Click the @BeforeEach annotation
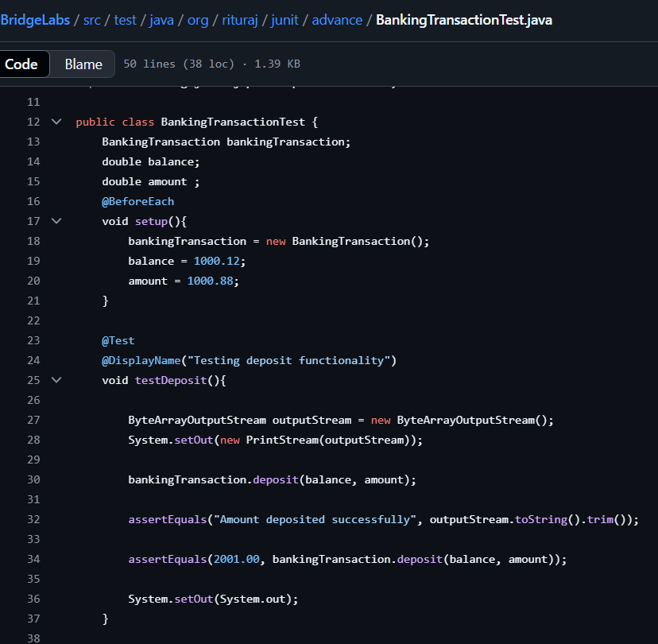The width and height of the screenshot is (658, 644). tap(137, 201)
